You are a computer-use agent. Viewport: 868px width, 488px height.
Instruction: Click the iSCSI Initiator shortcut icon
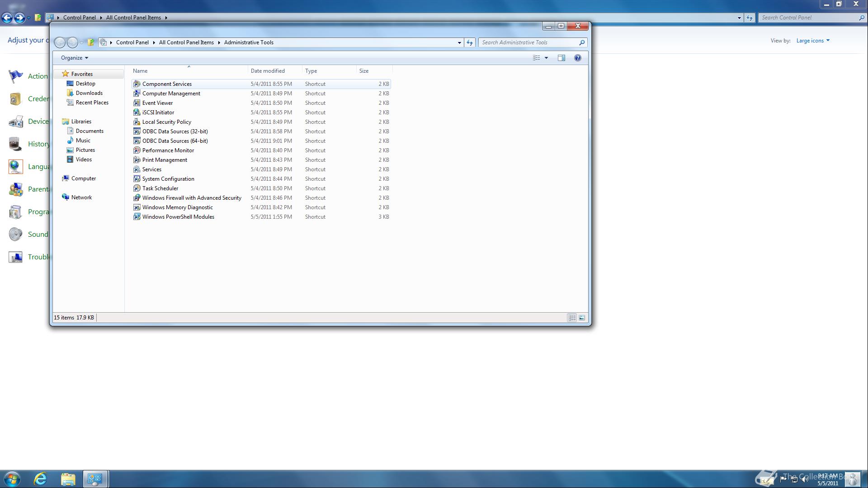click(137, 113)
